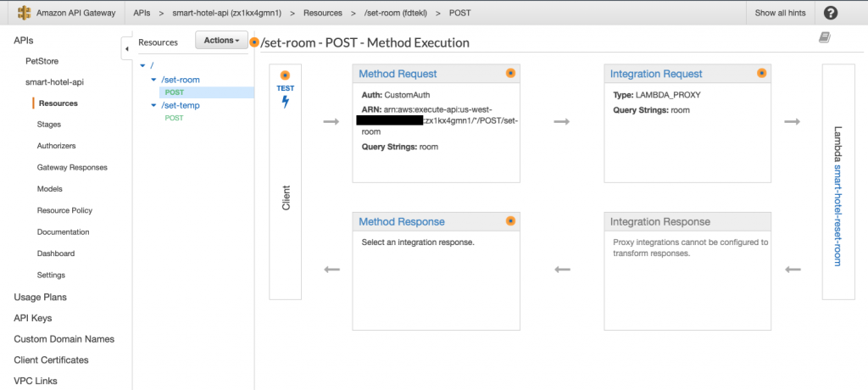Select POST method under /set-temp

pos(175,118)
